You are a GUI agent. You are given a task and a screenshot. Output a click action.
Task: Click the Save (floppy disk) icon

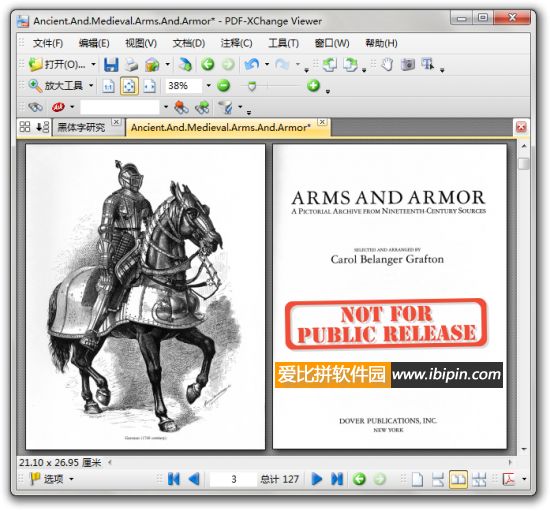(x=111, y=65)
